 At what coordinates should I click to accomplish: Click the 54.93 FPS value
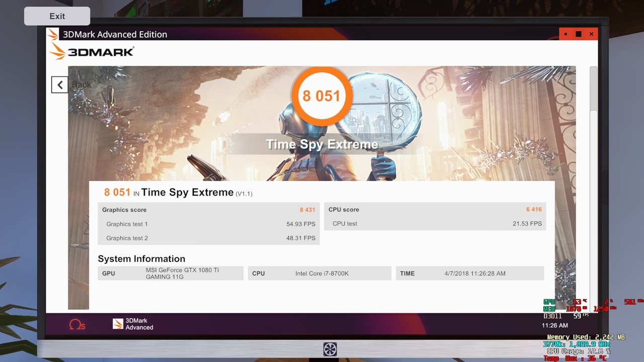(x=301, y=224)
